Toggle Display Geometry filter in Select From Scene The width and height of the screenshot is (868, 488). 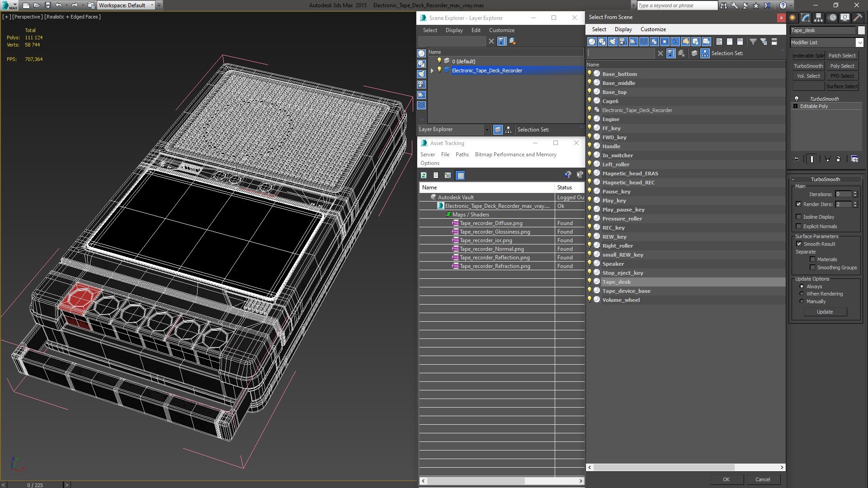click(592, 42)
